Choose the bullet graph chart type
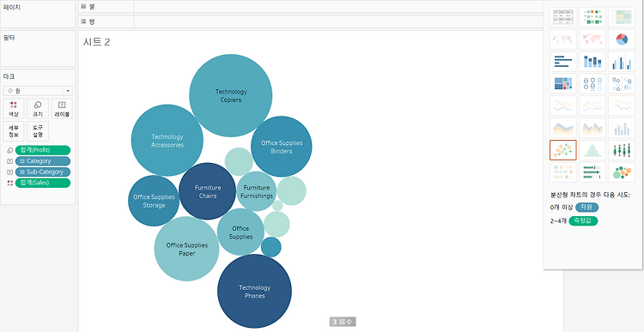Viewport: 644px width, 332px height. (592, 172)
